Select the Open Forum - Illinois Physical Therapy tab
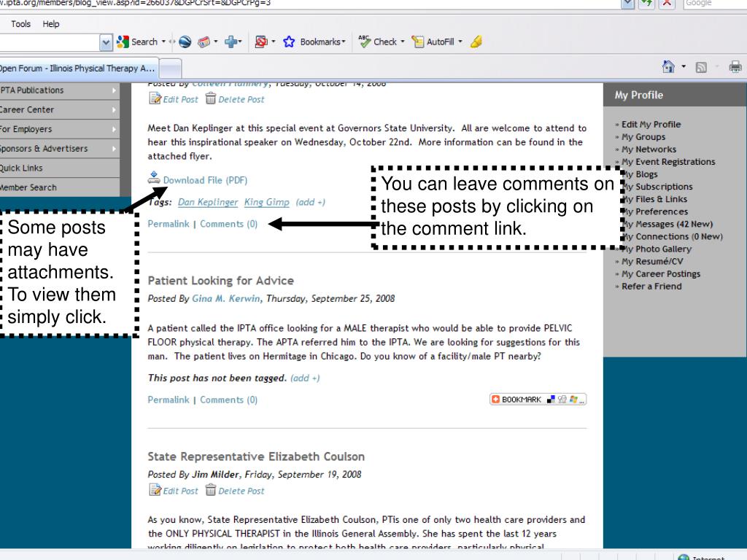The width and height of the screenshot is (747, 560). 79,68
